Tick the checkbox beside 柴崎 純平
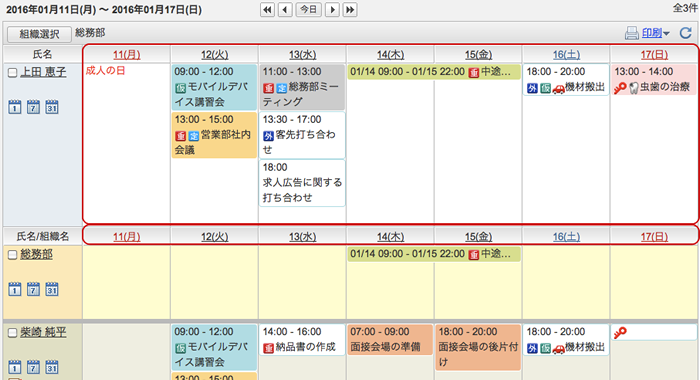Screen dimensions: 700x380 coord(12,333)
